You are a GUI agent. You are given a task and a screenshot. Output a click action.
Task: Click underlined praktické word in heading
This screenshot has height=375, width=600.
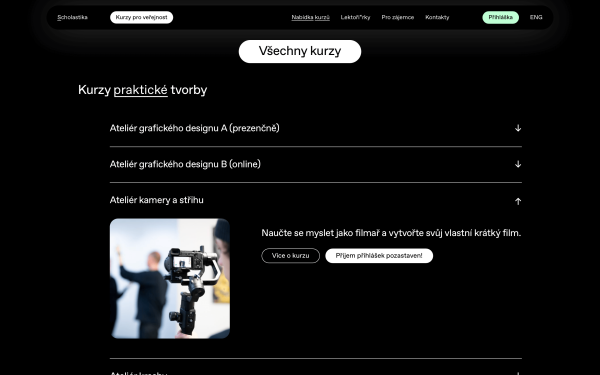[x=140, y=90]
